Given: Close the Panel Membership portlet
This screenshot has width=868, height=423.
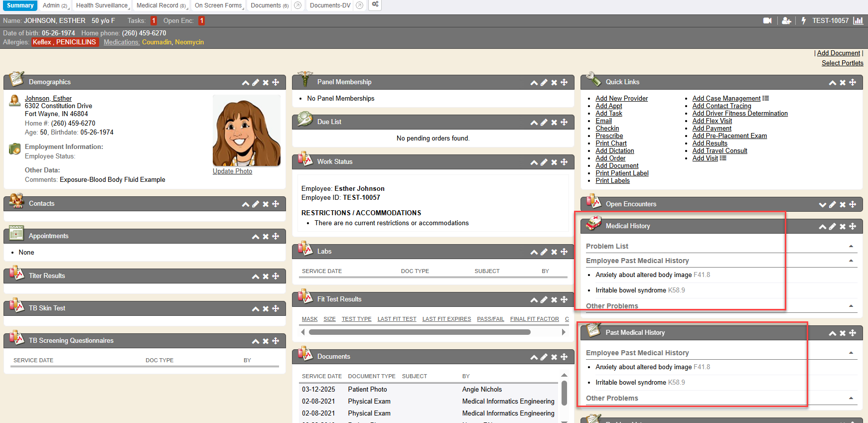Looking at the screenshot, I should point(554,83).
